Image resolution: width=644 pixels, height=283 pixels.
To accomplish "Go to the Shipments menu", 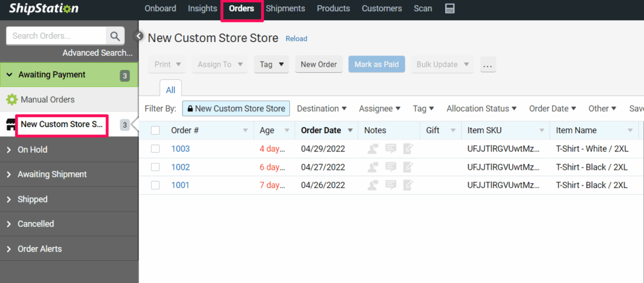I will [285, 9].
